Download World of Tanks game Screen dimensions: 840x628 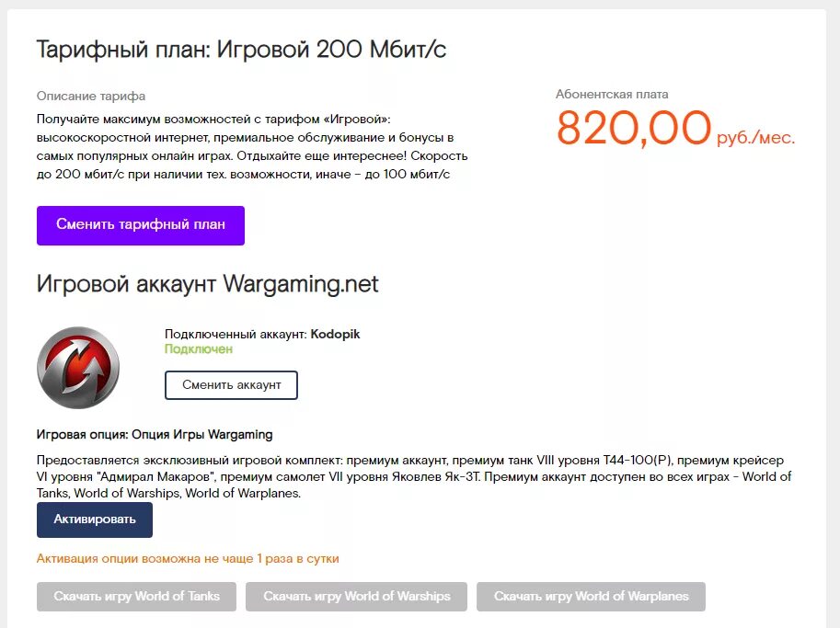[x=136, y=597]
